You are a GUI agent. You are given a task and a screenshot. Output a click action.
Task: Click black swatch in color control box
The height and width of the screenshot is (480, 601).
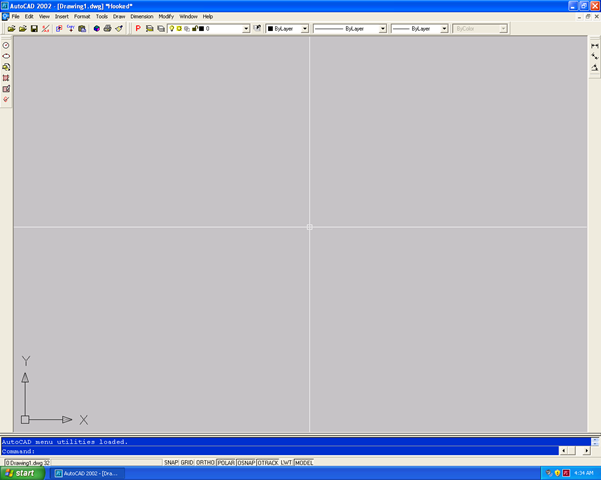click(270, 29)
